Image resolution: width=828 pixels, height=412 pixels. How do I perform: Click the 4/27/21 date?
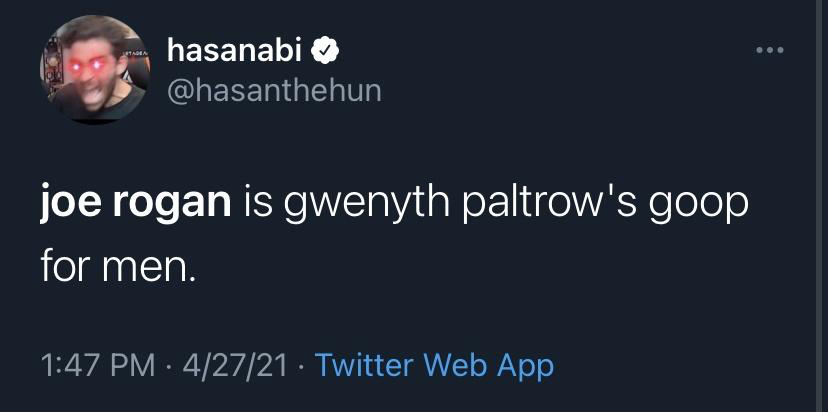(x=228, y=365)
